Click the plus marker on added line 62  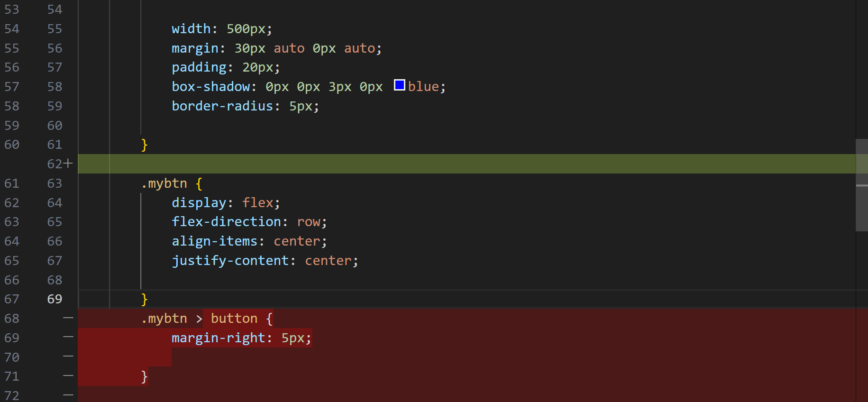point(68,164)
